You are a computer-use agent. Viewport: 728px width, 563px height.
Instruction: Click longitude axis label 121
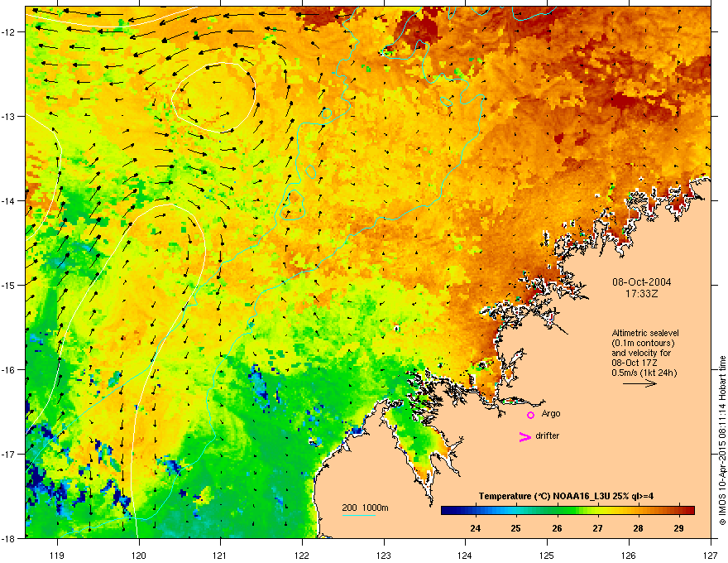click(x=220, y=555)
